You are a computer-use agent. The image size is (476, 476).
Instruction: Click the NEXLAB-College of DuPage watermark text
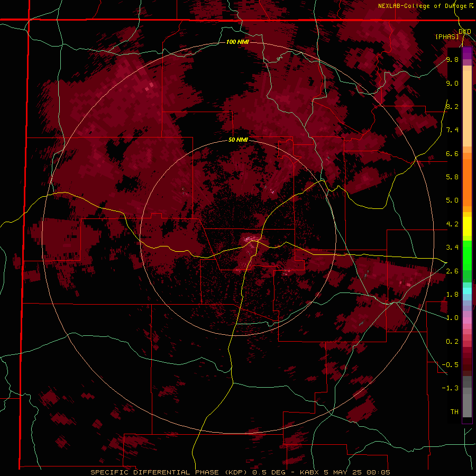tap(422, 6)
